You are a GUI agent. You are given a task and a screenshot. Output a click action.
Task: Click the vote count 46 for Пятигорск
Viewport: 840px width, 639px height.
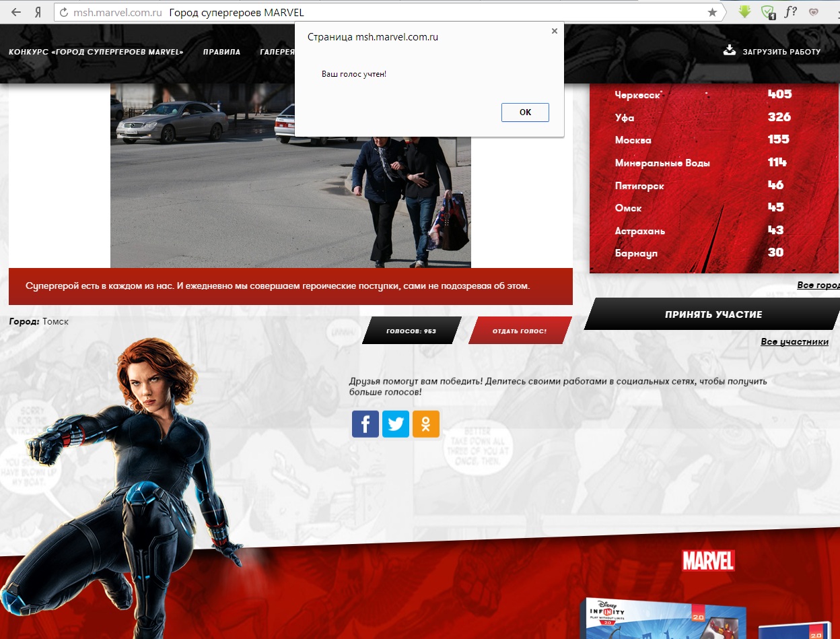point(776,184)
